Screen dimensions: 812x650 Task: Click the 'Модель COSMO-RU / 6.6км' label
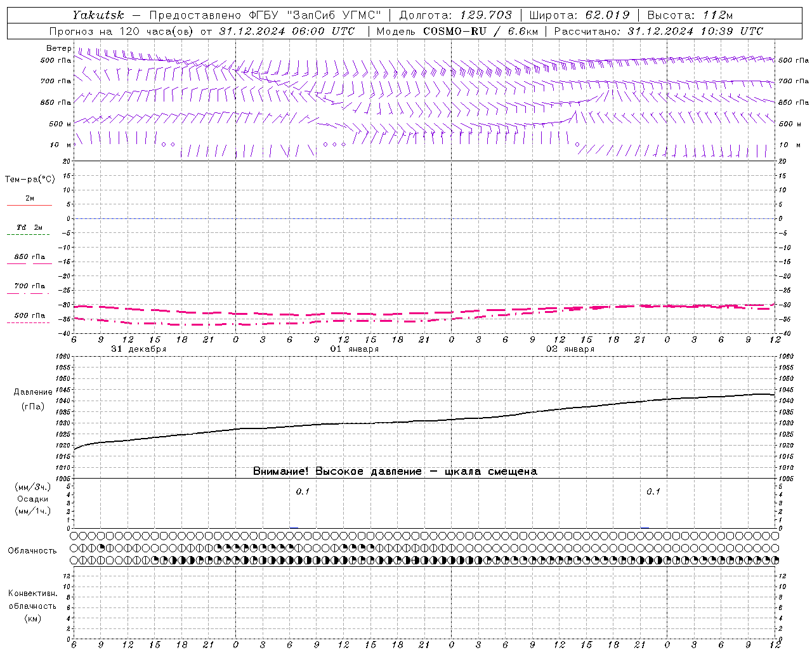457,31
